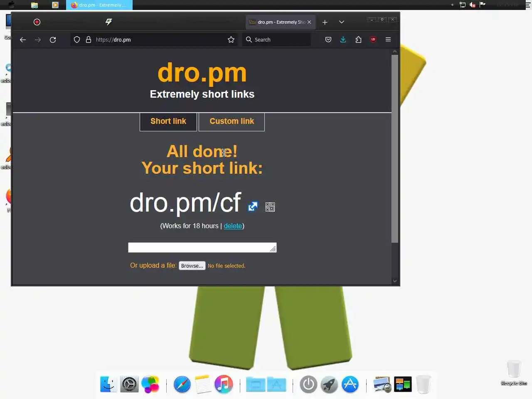Click the dro.pm/cf short link text
532x399 pixels.
coord(185,203)
